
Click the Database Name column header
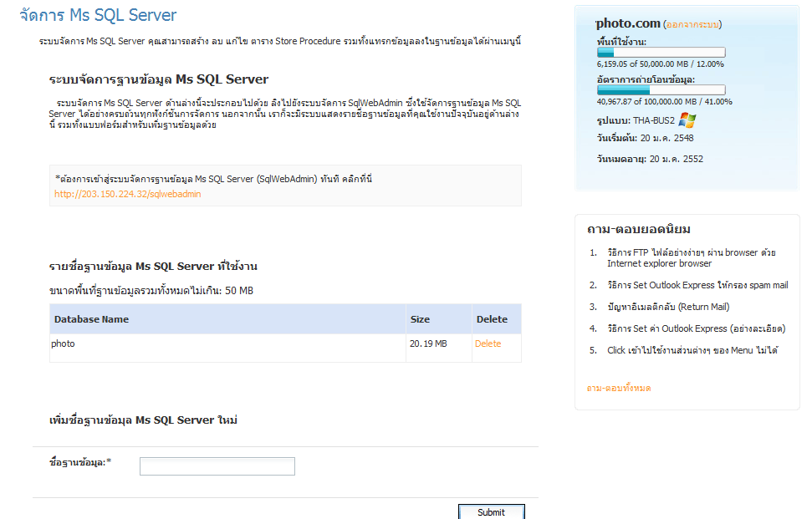(x=91, y=319)
